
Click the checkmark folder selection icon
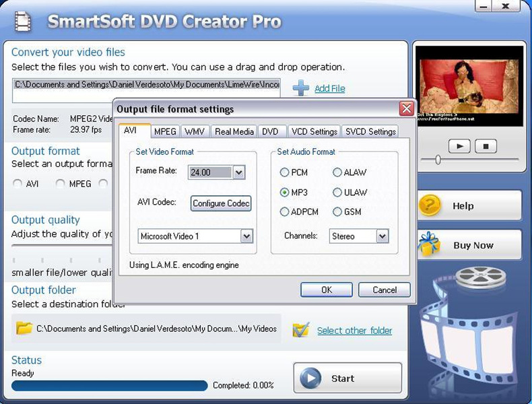301,330
